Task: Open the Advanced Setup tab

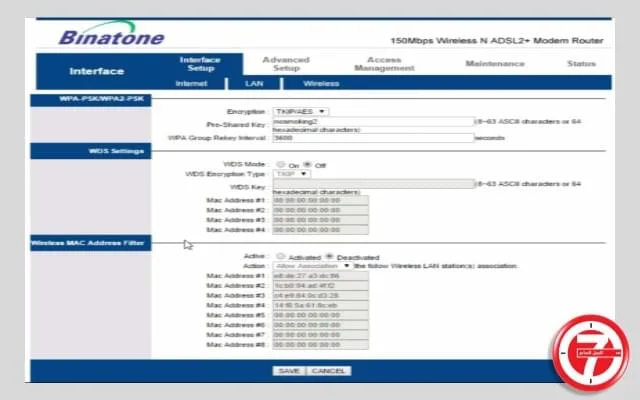Action: click(286, 64)
